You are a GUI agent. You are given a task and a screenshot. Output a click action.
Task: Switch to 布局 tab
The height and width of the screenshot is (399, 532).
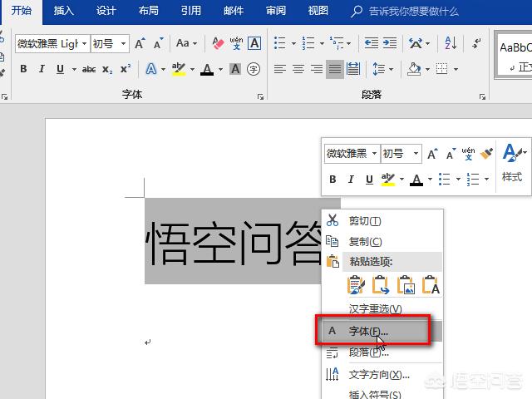(149, 11)
